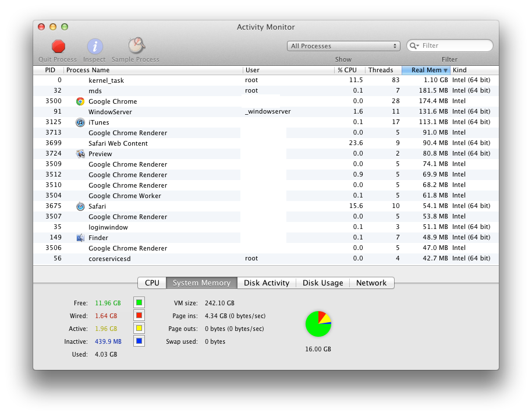532x416 pixels.
Task: Select Google Chrome Renderer with PID 3512
Action: coord(266,175)
